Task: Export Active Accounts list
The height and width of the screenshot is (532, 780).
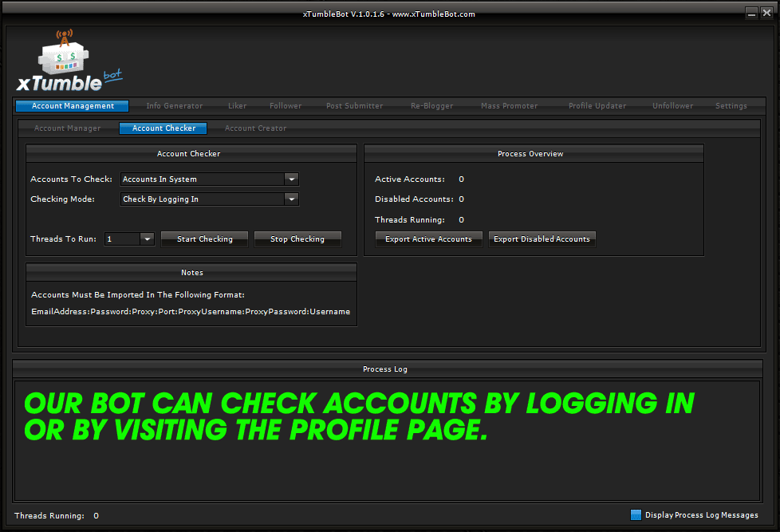Action: tap(428, 239)
